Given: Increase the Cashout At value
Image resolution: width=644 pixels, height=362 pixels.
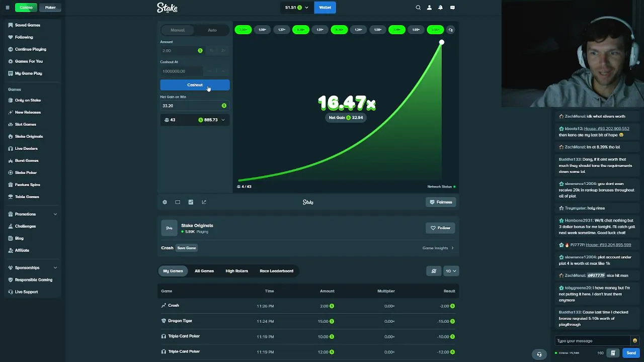Looking at the screenshot, I should [223, 71].
